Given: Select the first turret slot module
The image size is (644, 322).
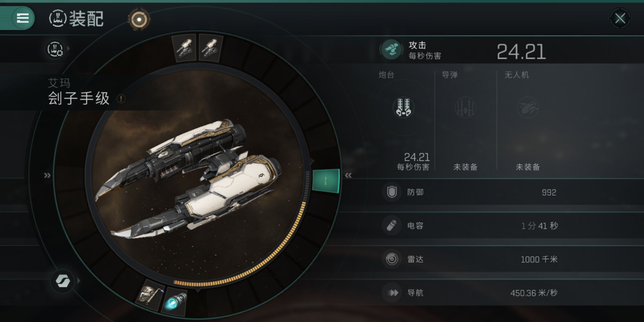Looking at the screenshot, I should coord(185,48).
